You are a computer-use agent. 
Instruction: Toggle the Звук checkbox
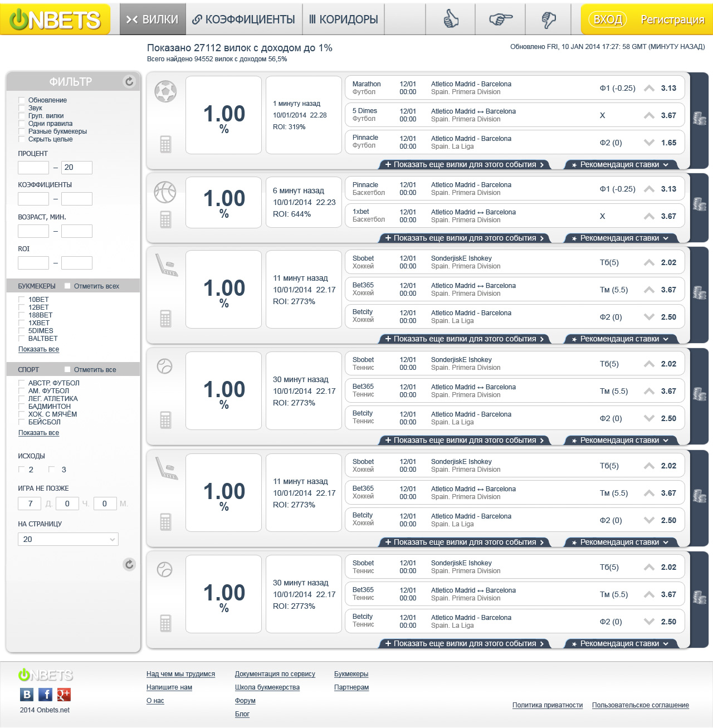pos(22,108)
